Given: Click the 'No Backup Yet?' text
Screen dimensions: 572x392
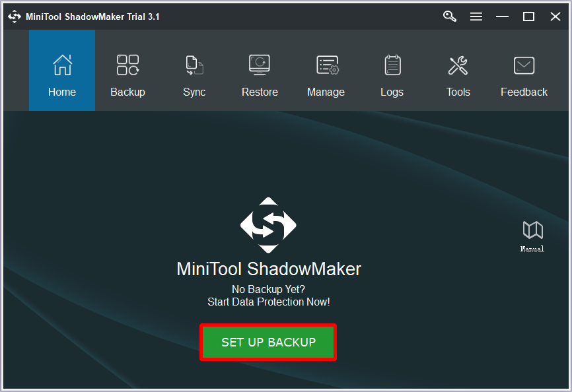Looking at the screenshot, I should tap(268, 289).
